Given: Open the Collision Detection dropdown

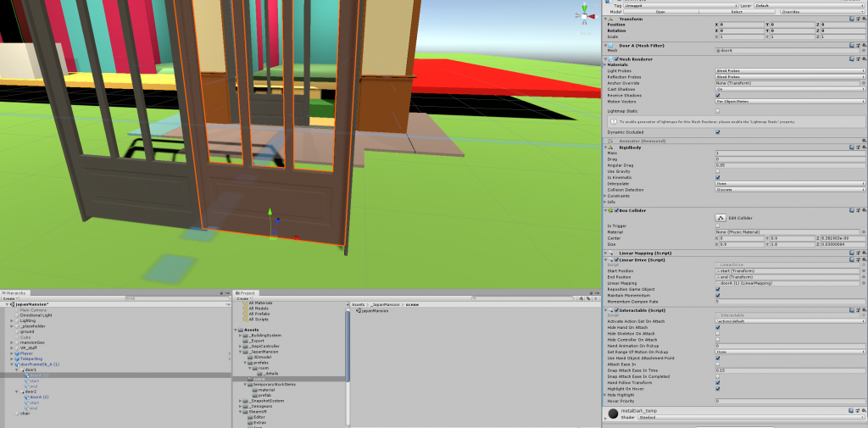Looking at the screenshot, I should click(790, 189).
